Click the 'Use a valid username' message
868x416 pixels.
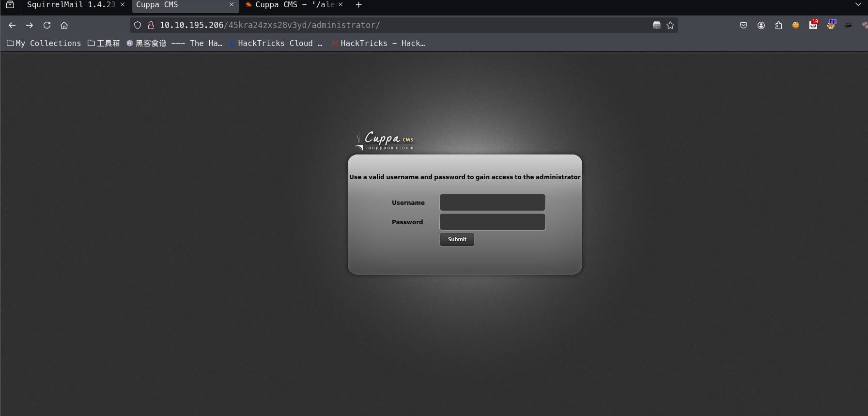click(x=465, y=177)
